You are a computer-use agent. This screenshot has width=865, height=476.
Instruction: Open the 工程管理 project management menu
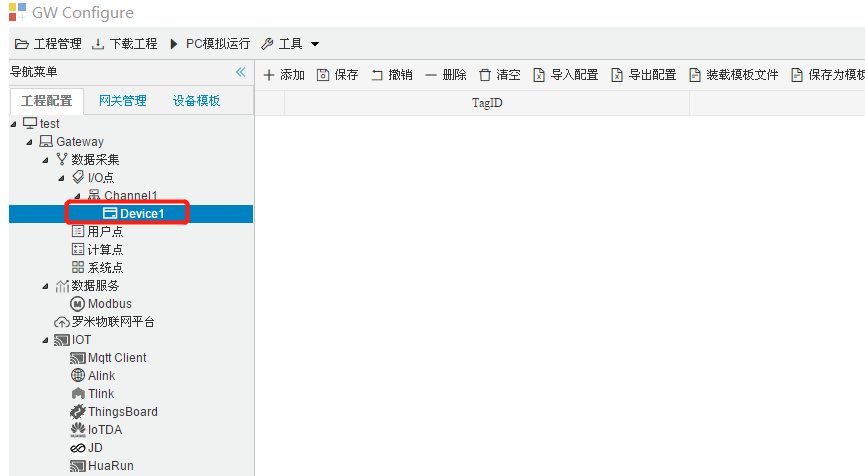[48, 44]
